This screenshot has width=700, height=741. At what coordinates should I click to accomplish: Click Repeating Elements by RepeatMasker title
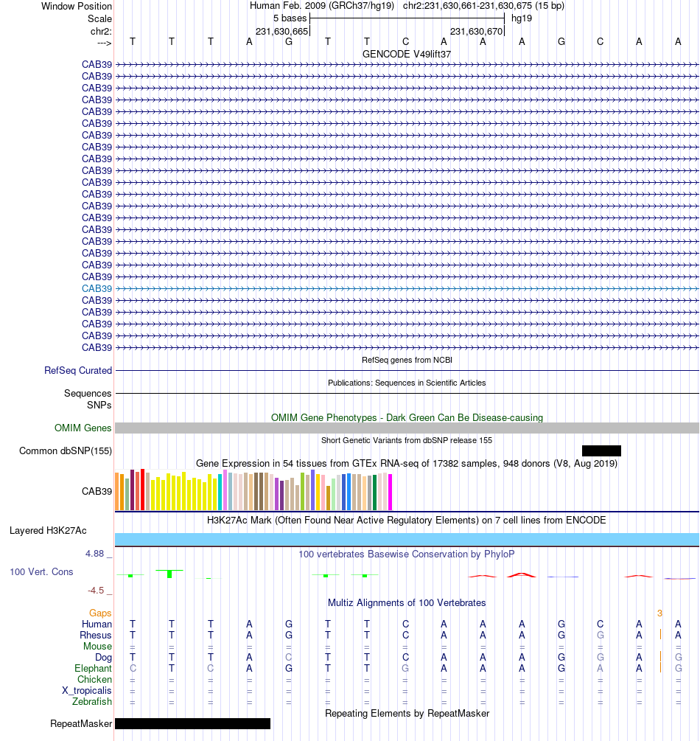point(407,714)
